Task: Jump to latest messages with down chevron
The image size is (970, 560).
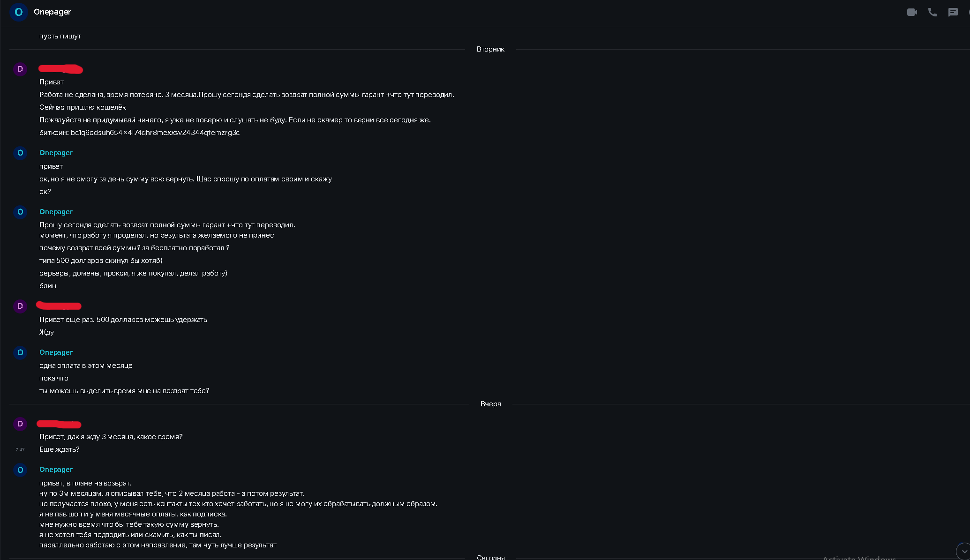Action: (x=964, y=552)
